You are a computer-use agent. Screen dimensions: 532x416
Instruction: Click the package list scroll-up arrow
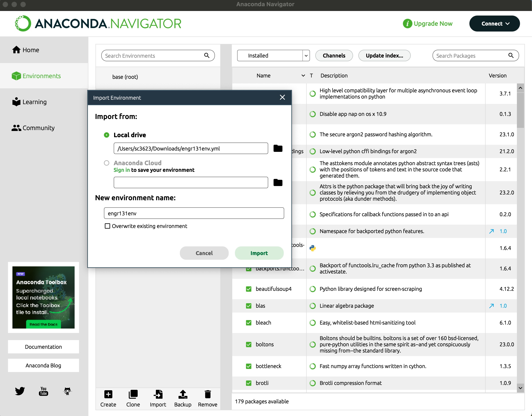click(x=520, y=88)
